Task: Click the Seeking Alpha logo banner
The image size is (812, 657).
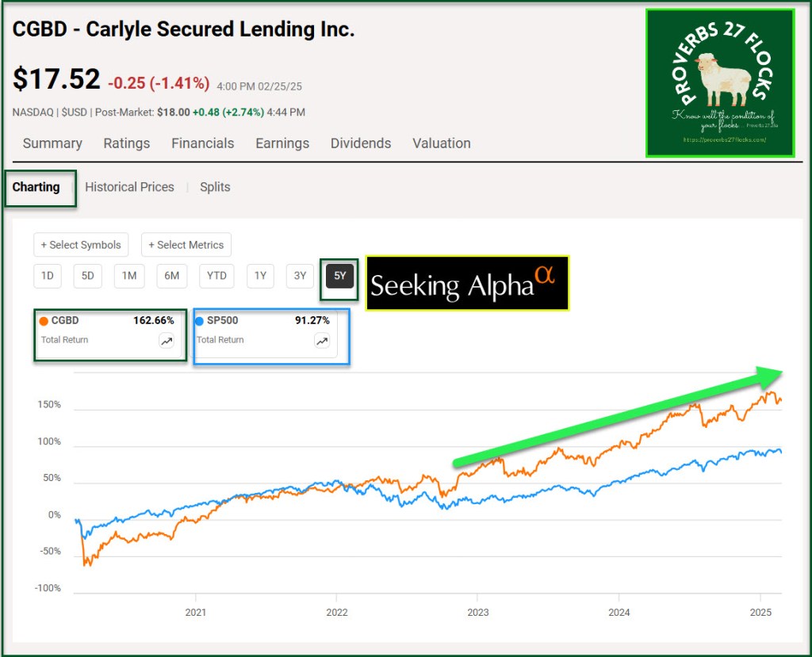Action: pos(467,283)
